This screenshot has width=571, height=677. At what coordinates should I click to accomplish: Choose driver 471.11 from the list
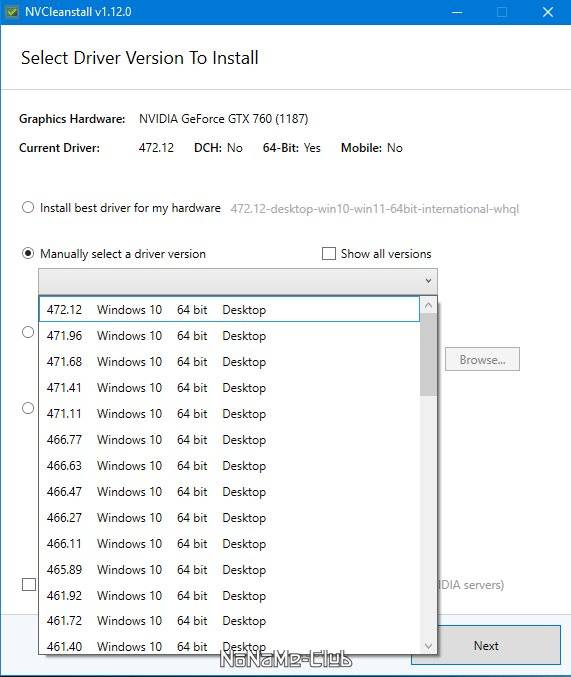coord(229,413)
